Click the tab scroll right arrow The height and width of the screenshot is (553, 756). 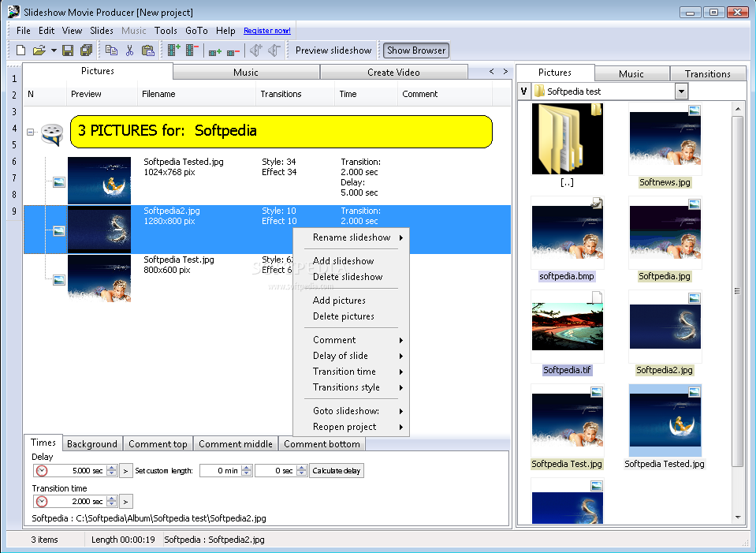click(505, 72)
